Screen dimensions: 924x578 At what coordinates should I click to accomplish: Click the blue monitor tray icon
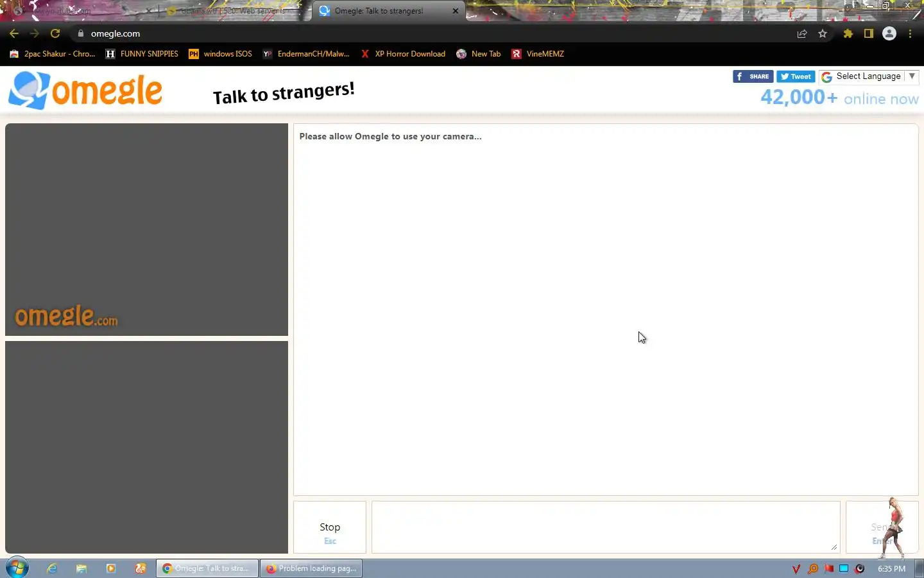[844, 569]
